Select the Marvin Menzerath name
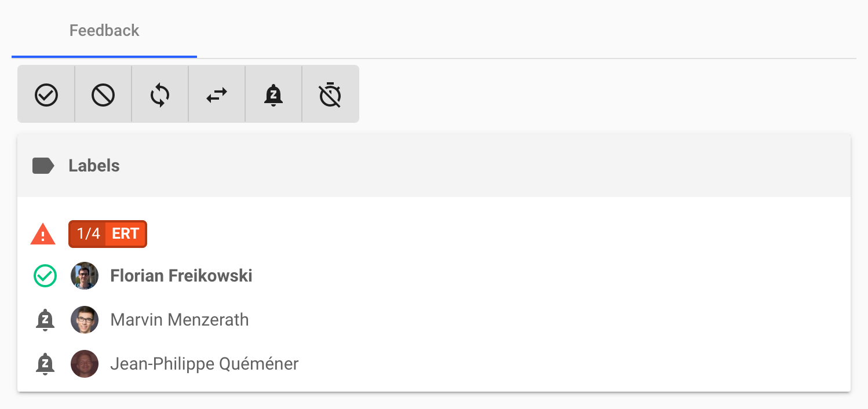868x409 pixels. click(180, 320)
